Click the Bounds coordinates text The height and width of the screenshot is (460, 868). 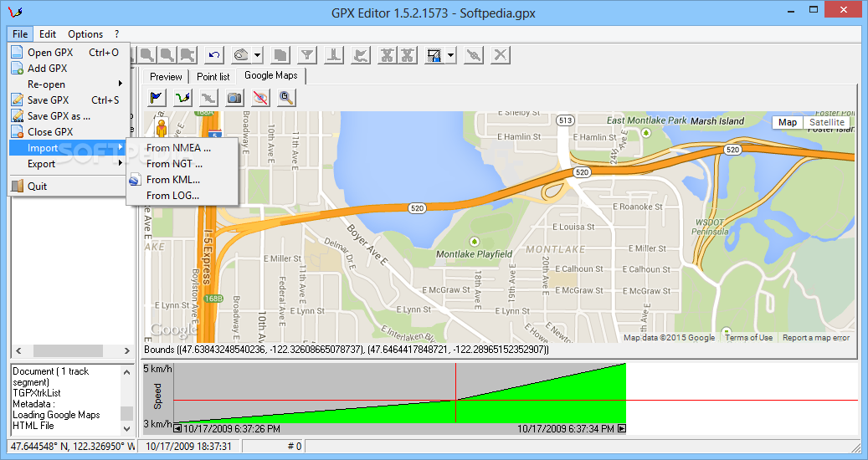pos(346,350)
